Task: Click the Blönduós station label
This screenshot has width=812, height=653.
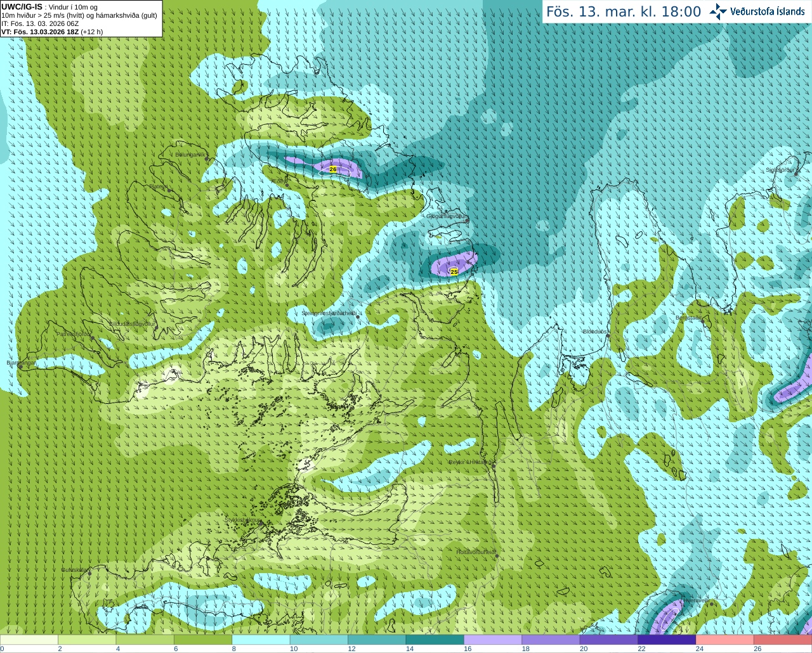Action: (x=595, y=332)
